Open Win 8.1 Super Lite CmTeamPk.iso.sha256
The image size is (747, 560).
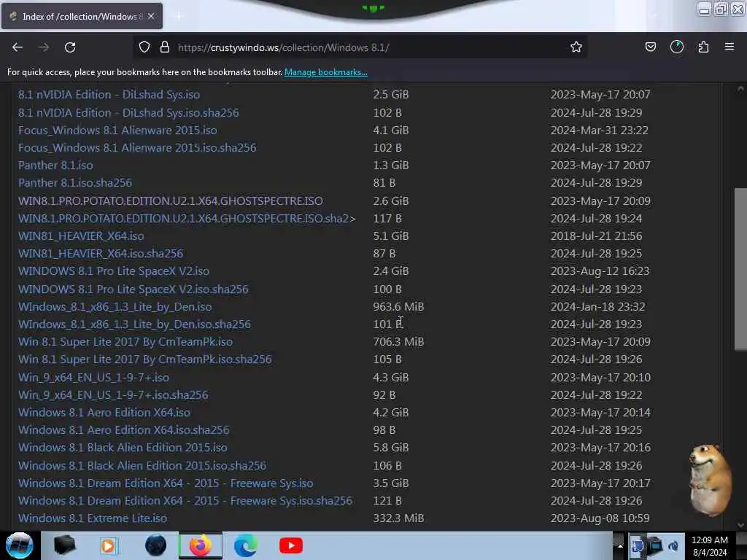[x=145, y=359]
